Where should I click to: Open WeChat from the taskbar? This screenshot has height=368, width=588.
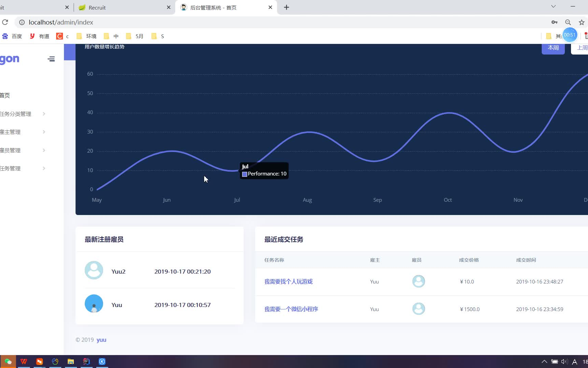[x=8, y=362]
